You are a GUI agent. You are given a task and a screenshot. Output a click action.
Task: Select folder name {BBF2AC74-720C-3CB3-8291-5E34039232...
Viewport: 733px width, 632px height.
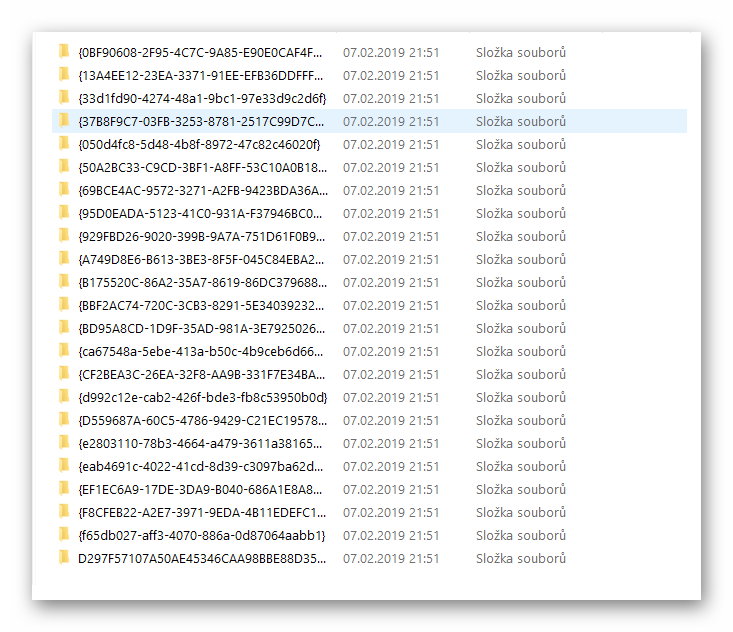(201, 306)
